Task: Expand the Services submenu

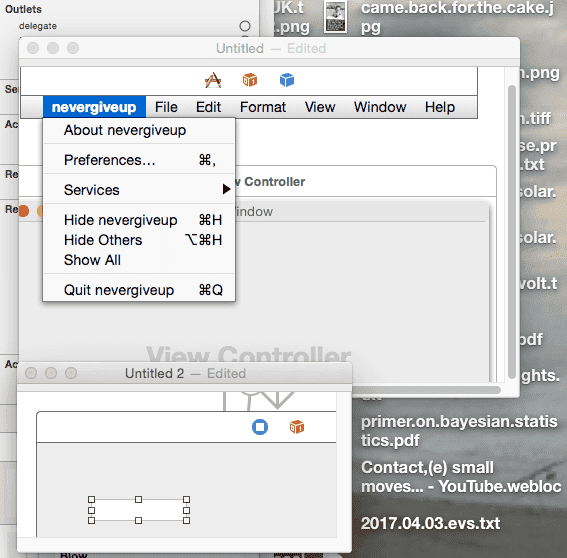Action: tap(139, 190)
